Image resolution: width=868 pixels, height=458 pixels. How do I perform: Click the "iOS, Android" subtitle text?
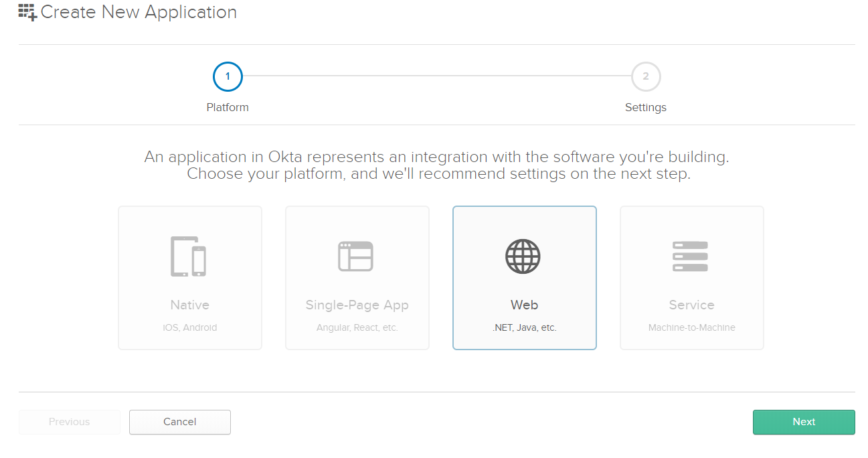[190, 328]
